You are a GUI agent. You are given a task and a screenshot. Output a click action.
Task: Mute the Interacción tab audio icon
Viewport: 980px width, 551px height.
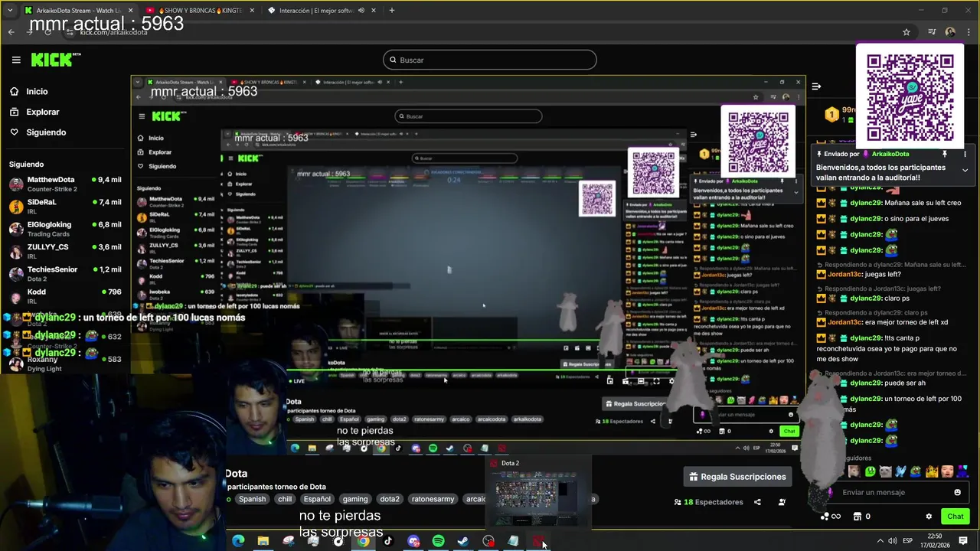[x=361, y=11]
